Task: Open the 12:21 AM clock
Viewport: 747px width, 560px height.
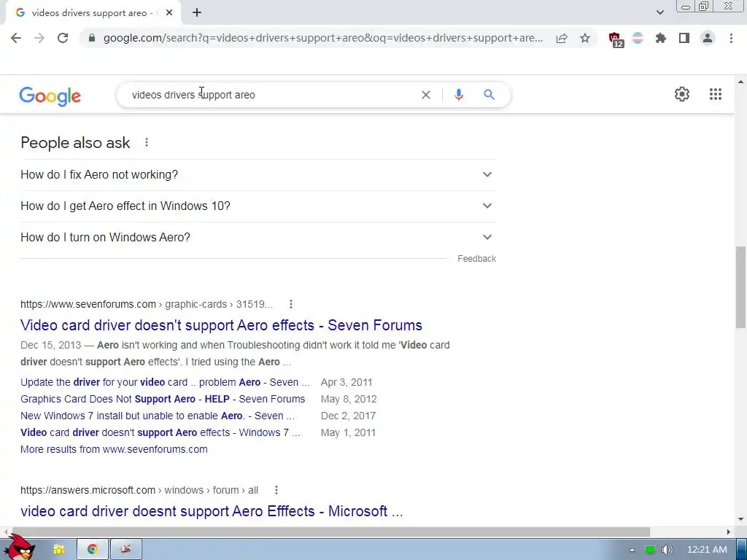Action: (x=707, y=550)
